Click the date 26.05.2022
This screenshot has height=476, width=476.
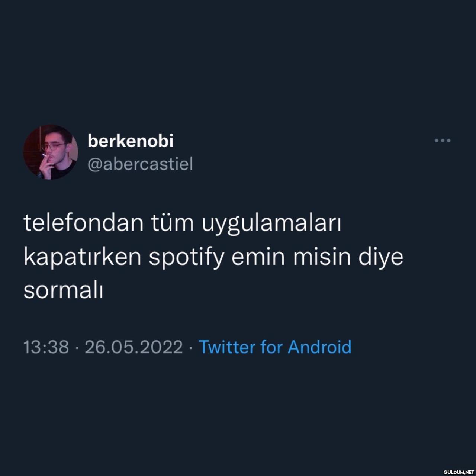(134, 347)
